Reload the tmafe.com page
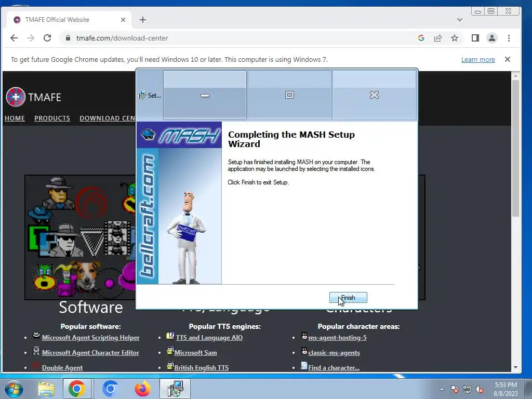 [47, 38]
